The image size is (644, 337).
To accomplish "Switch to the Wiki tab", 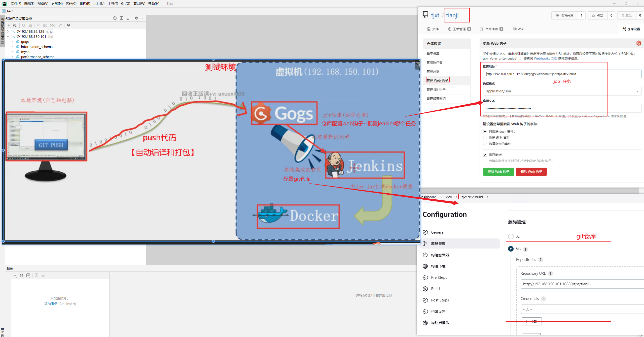I will pyautogui.click(x=518, y=29).
